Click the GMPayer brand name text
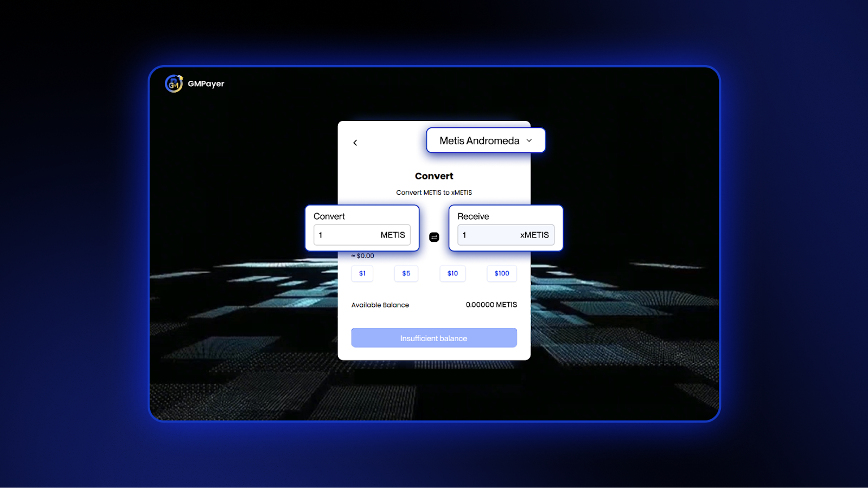The image size is (868, 488). pyautogui.click(x=206, y=84)
